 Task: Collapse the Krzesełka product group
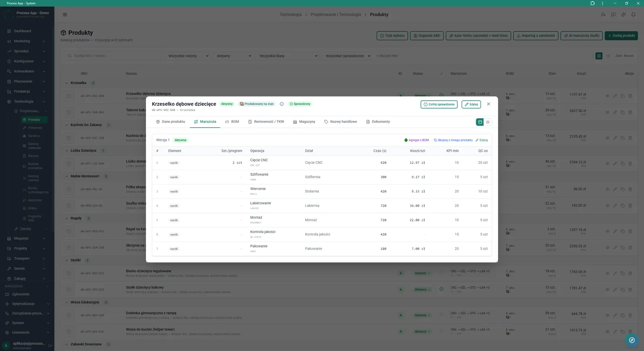67,83
